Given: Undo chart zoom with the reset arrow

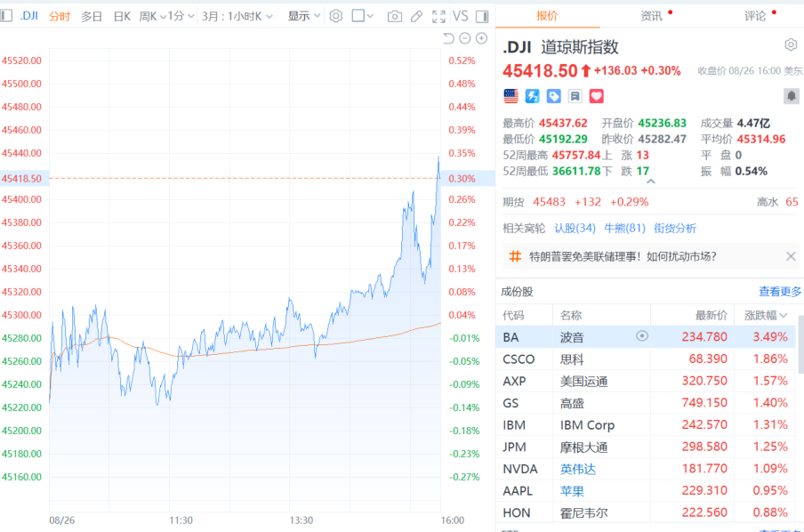Looking at the screenshot, I should tap(448, 38).
